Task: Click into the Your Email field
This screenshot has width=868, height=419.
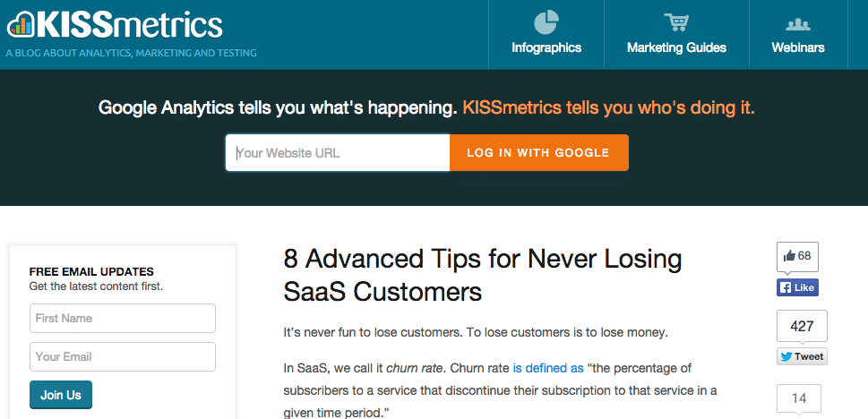Action: [x=123, y=357]
